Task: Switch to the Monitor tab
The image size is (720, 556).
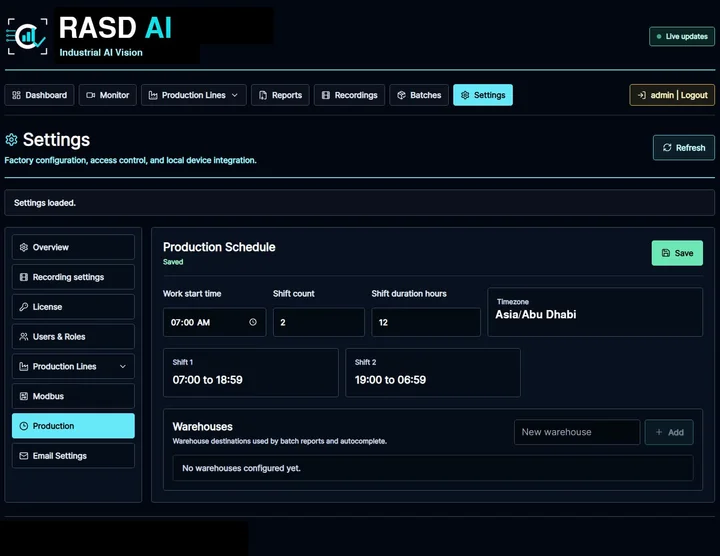Action: tap(107, 95)
